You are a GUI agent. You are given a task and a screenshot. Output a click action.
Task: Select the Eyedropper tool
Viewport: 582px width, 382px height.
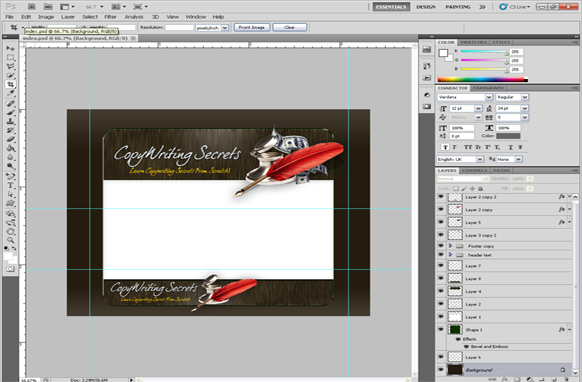10,93
